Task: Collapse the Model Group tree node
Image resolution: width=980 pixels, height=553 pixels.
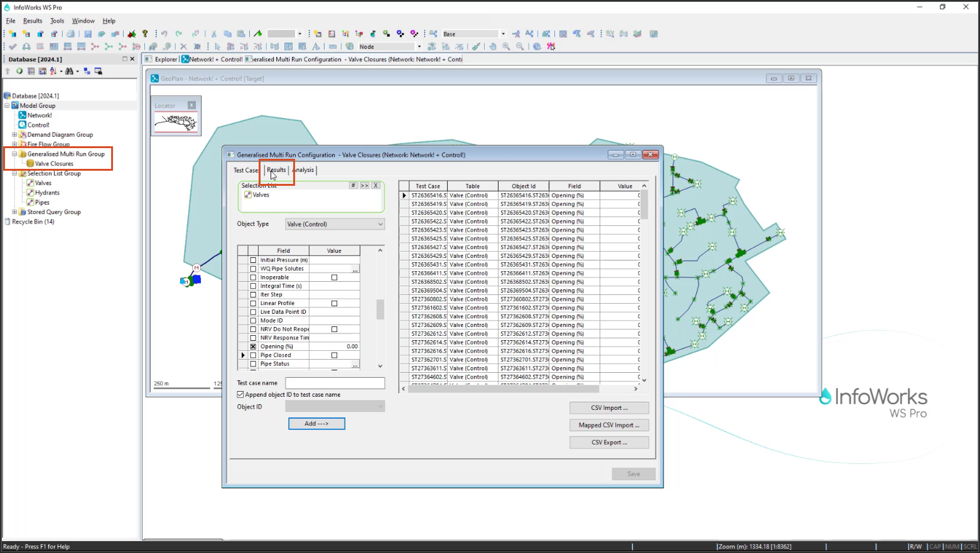Action: pos(7,105)
